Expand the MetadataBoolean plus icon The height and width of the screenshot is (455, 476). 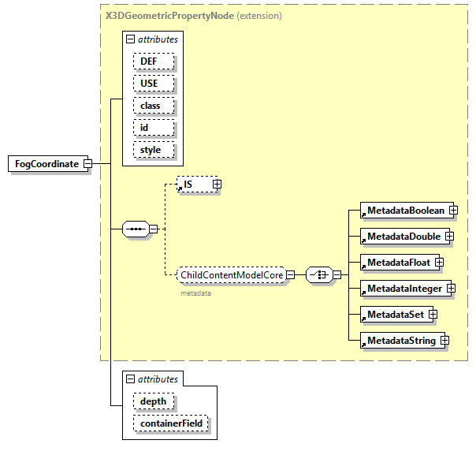(454, 211)
